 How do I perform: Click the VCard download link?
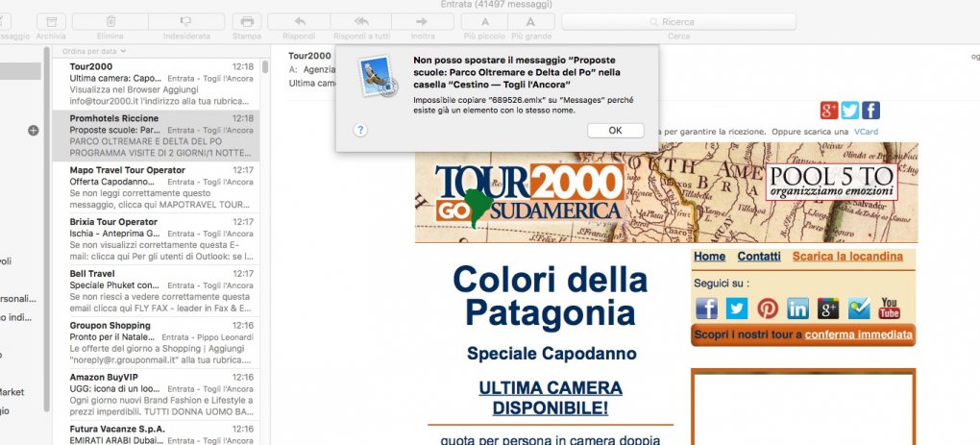pyautogui.click(x=864, y=131)
